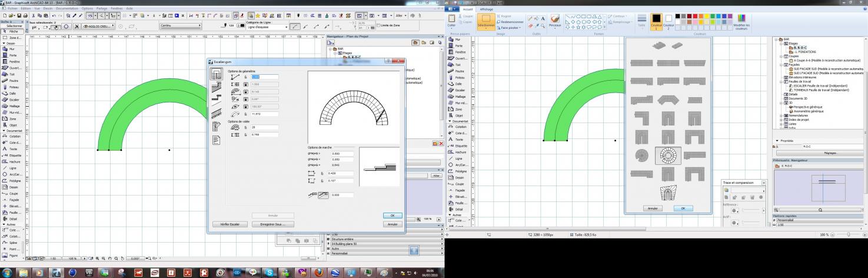Click the Save icon in ArchiCAD toolbar
The image size is (868, 278).
click(19, 15)
